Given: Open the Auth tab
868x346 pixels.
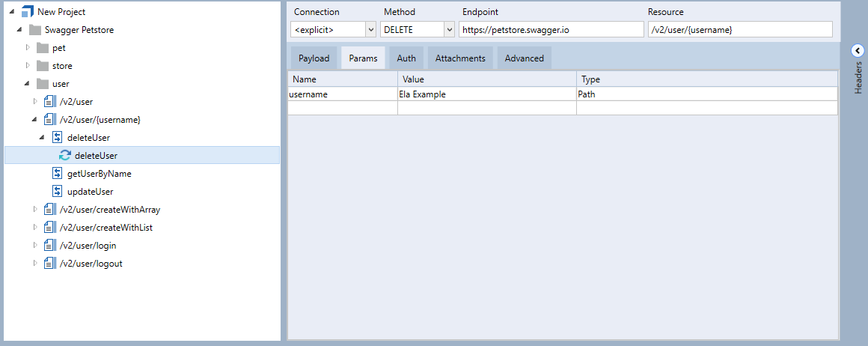Looking at the screenshot, I should [406, 58].
